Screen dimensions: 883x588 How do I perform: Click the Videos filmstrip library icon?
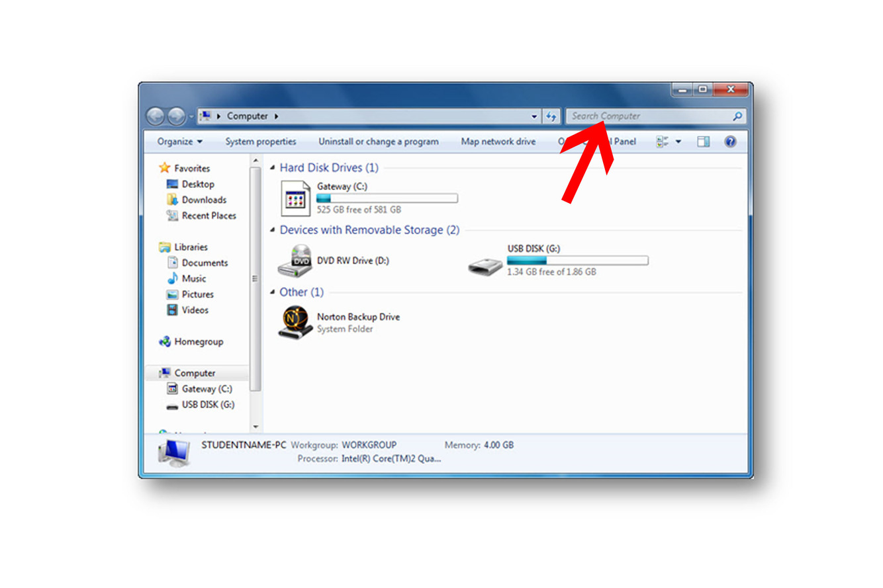click(x=172, y=310)
